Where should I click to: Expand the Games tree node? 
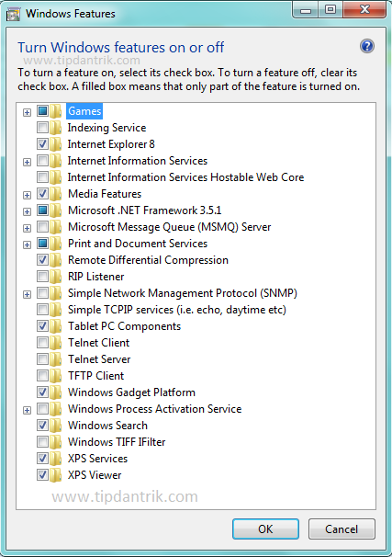(27, 113)
